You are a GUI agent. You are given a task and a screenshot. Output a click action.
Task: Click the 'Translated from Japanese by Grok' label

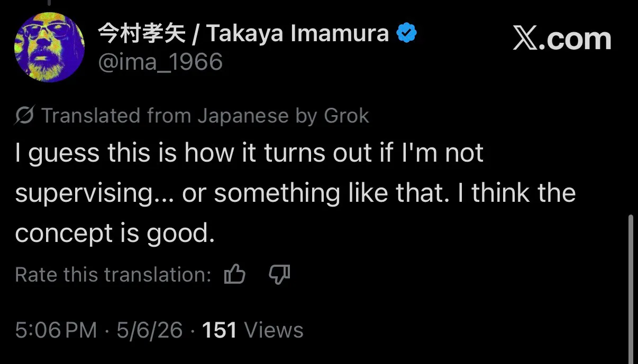205,115
